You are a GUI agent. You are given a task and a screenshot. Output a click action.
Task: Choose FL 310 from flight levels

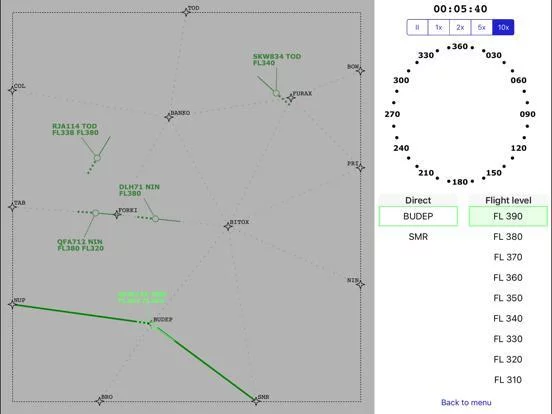[x=508, y=380]
